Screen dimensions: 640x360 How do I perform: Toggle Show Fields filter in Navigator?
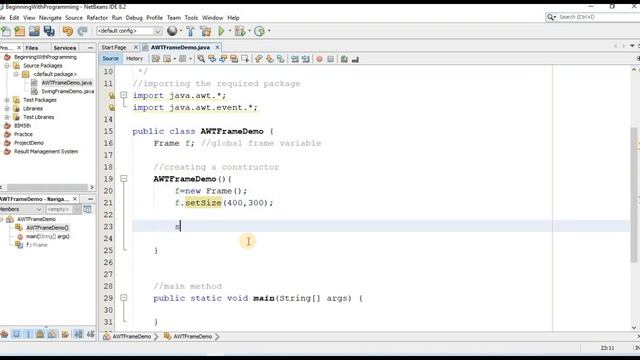[16, 334]
